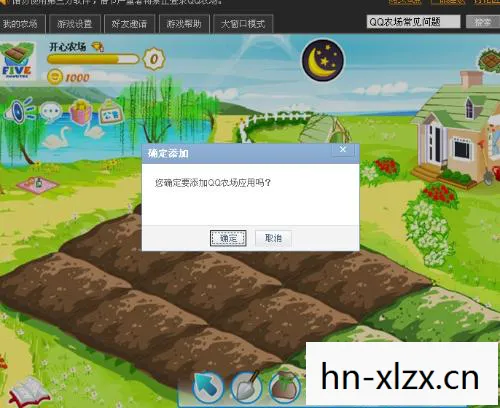Screen dimensions: 500x408
Task: Click the search button beside the search field
Action: (x=482, y=22)
